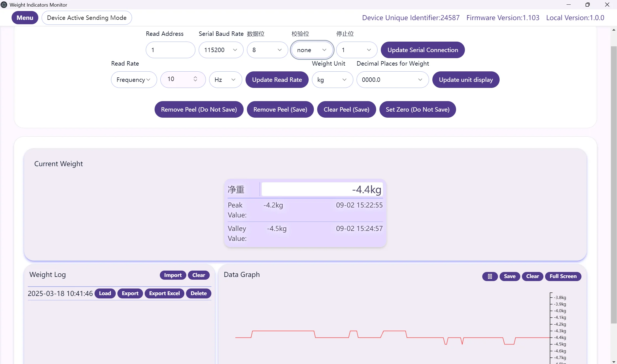
Task: Select the Frequency read rate mode dropdown
Action: click(134, 80)
